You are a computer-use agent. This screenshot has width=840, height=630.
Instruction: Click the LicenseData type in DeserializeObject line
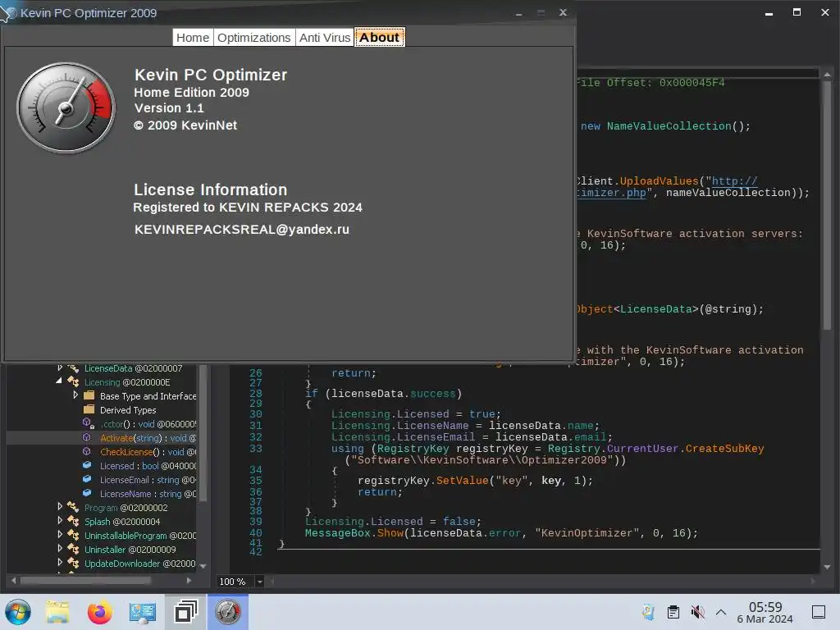(655, 309)
